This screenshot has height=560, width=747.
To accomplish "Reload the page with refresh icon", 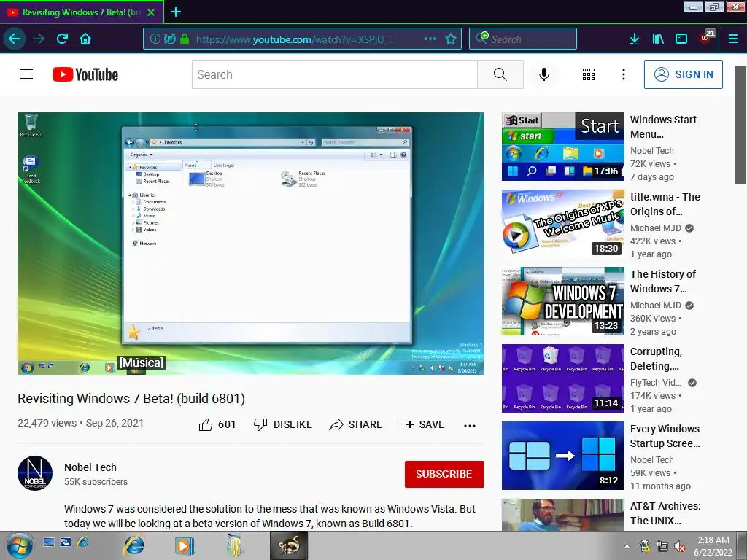I will pos(62,39).
